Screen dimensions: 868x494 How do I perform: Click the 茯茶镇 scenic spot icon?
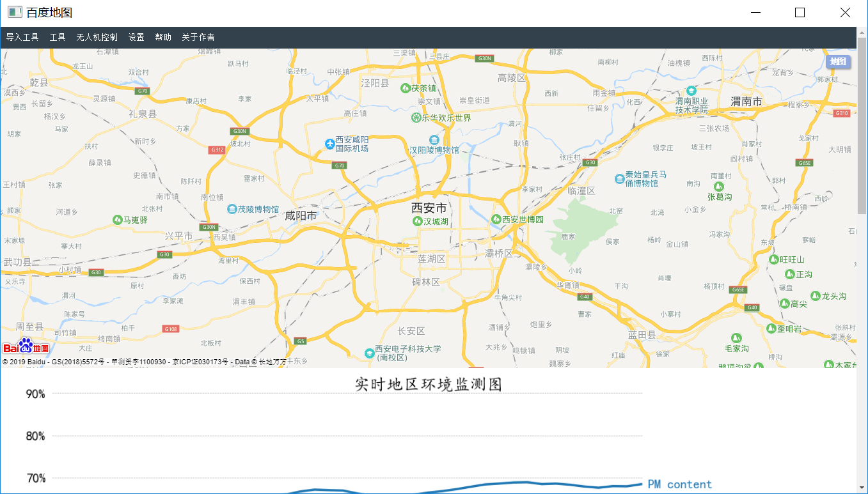[405, 88]
